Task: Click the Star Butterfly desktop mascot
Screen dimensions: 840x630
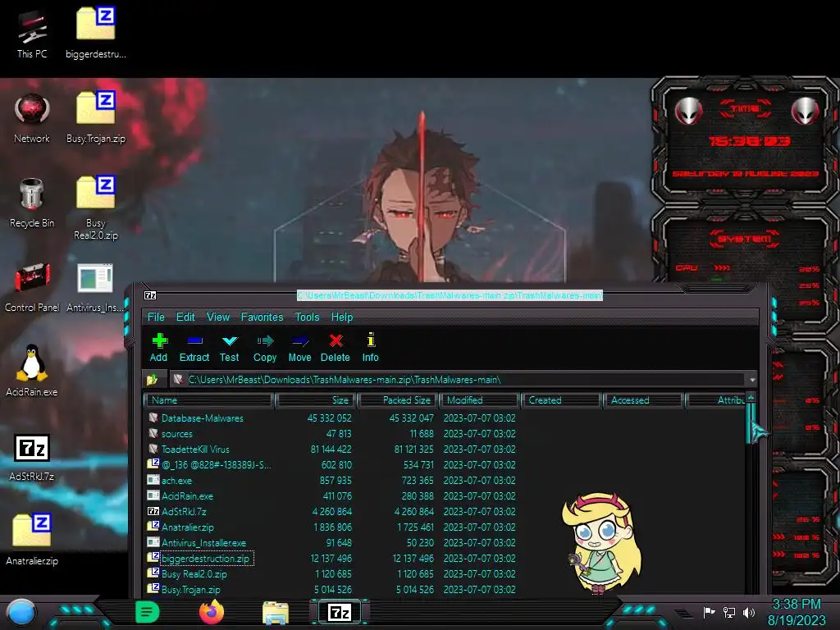Action: point(602,543)
